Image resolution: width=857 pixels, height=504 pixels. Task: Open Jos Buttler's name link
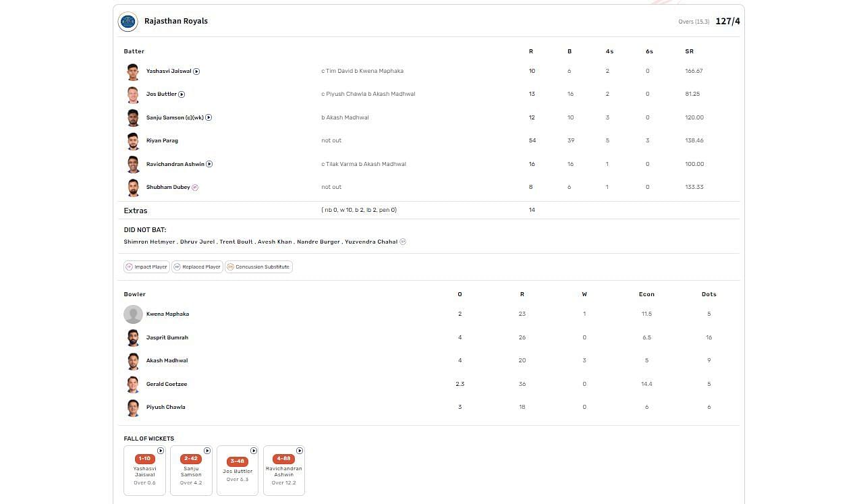(x=161, y=94)
